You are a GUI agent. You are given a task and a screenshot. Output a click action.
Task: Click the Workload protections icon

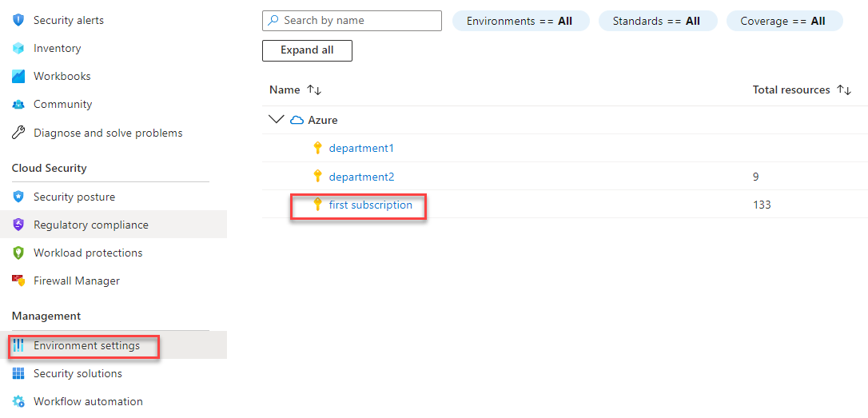18,253
